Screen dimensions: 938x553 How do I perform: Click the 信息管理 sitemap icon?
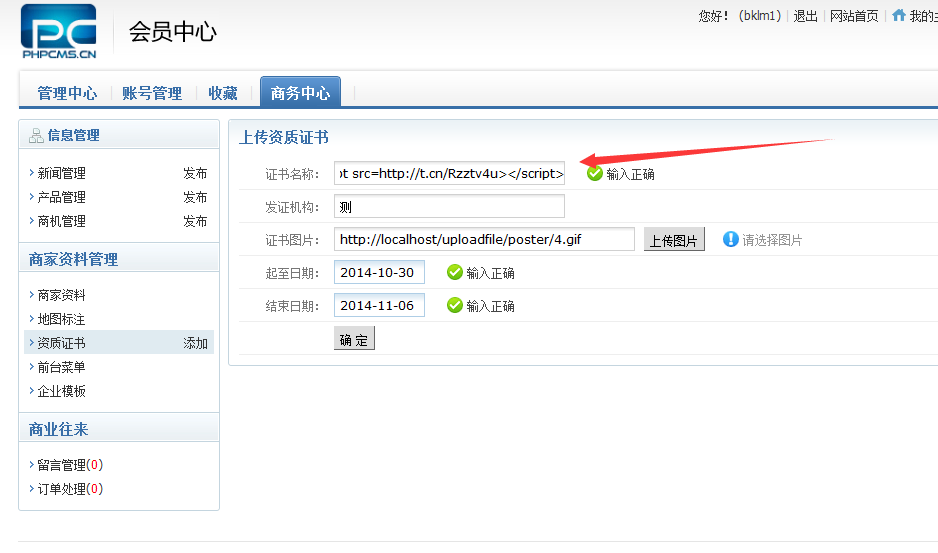click(36, 136)
